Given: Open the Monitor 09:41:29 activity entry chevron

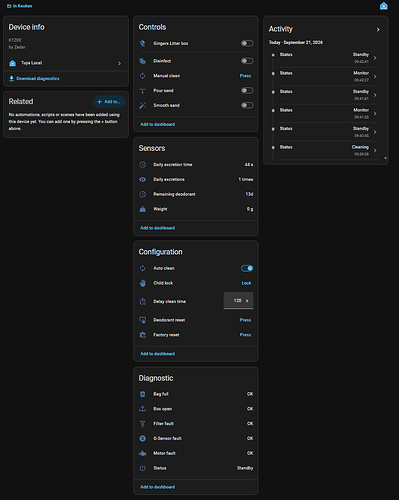Looking at the screenshot, I should click(375, 114).
